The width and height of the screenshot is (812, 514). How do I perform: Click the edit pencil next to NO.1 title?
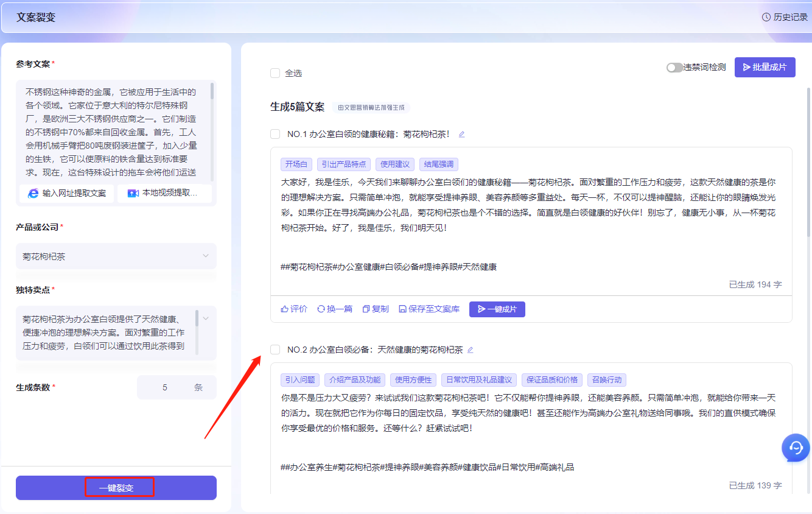pos(461,134)
